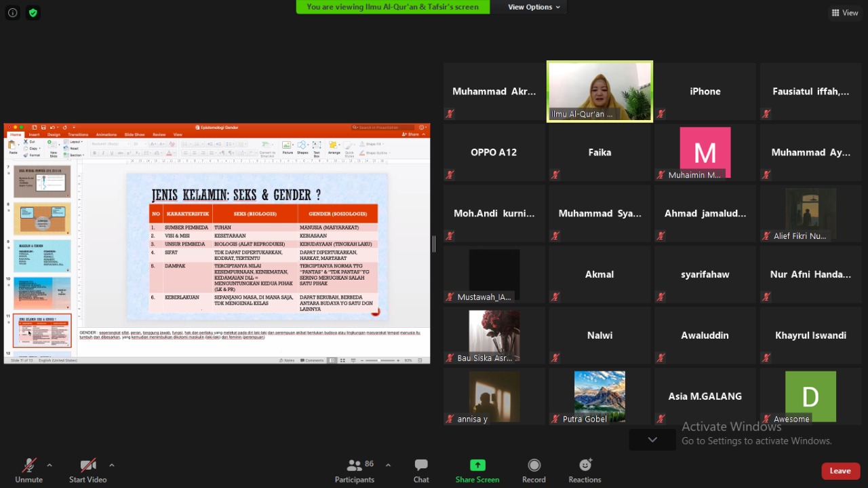Viewport: 868px width, 488px height.
Task: Show next page of participants with down chevron
Action: tap(652, 440)
